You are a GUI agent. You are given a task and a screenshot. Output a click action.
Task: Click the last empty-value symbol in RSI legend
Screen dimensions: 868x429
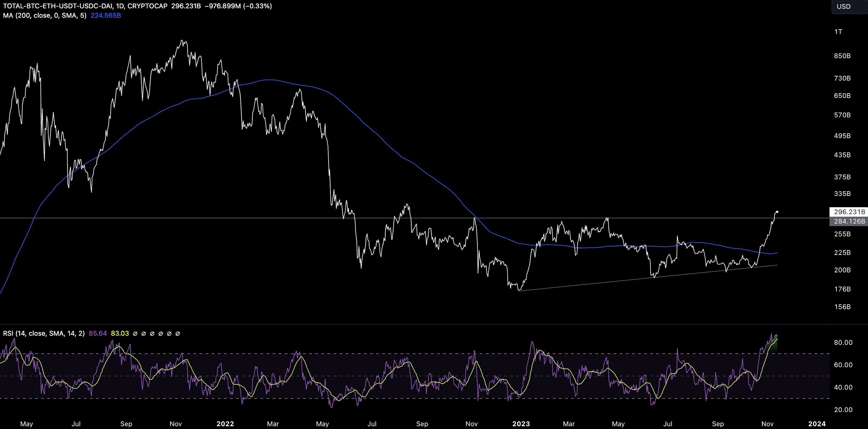point(178,334)
